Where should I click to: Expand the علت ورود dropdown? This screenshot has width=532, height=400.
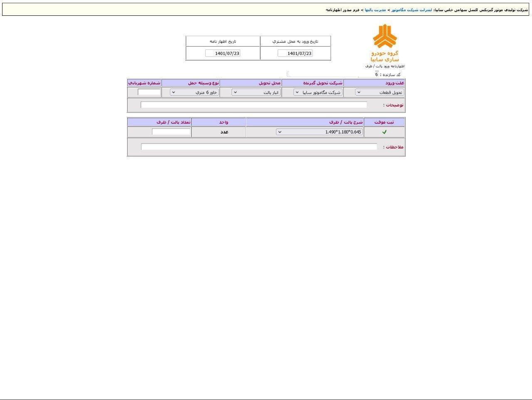pos(379,93)
